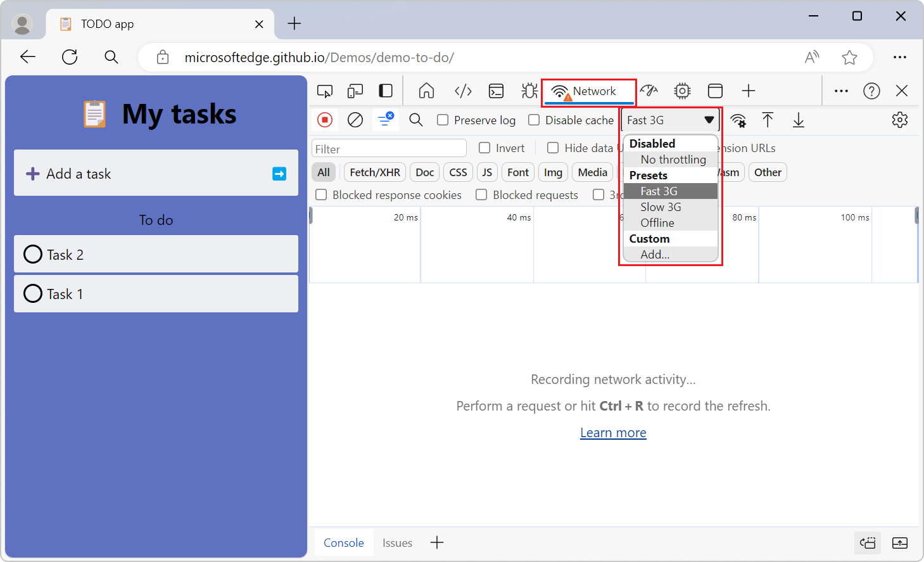This screenshot has width=924, height=562.
Task: Toggle device emulation icon
Action: coord(355,91)
